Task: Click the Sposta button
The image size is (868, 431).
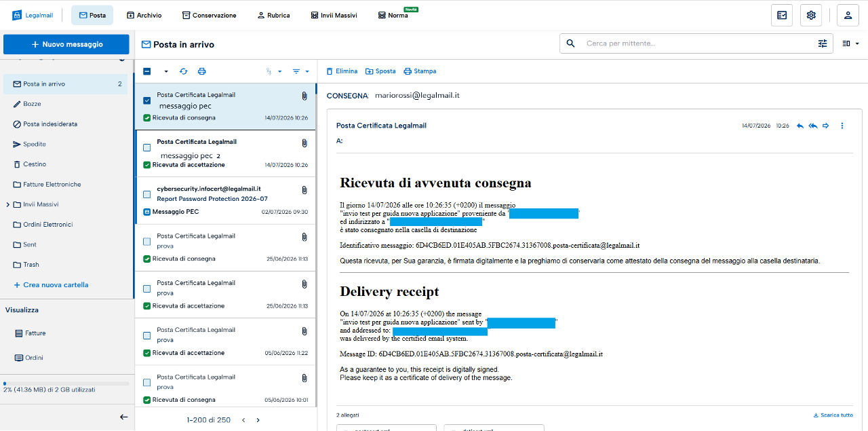Action: 380,71
